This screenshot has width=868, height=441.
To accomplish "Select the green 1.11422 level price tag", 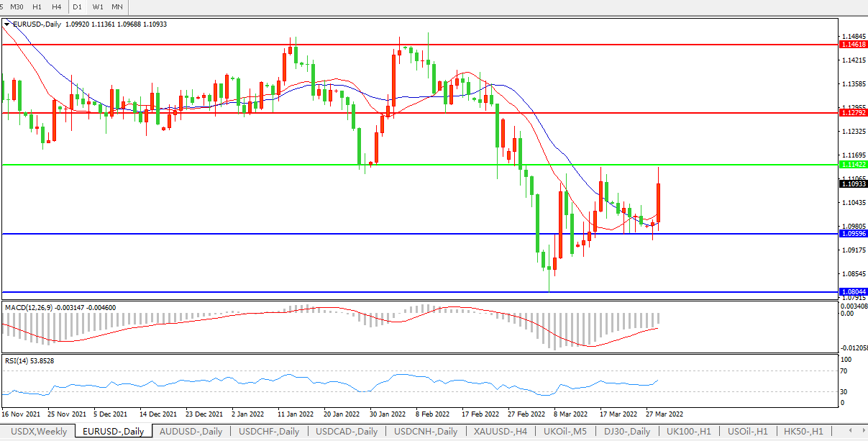I will [x=853, y=165].
